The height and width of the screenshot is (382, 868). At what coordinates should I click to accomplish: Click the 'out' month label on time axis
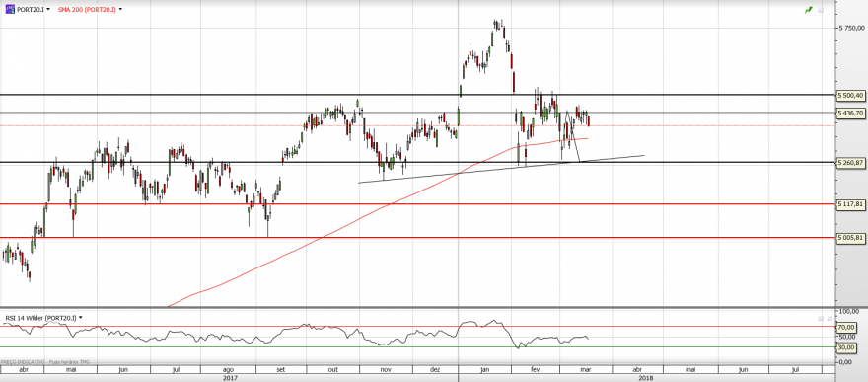pos(333,369)
